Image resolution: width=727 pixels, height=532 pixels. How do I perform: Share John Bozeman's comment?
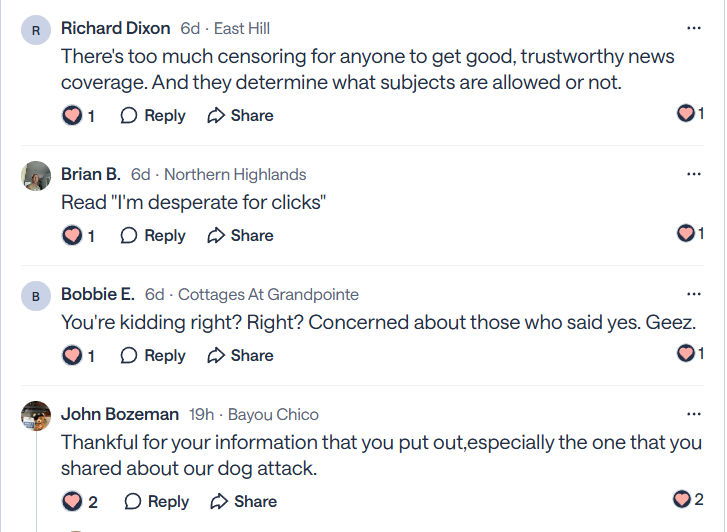[x=244, y=502]
